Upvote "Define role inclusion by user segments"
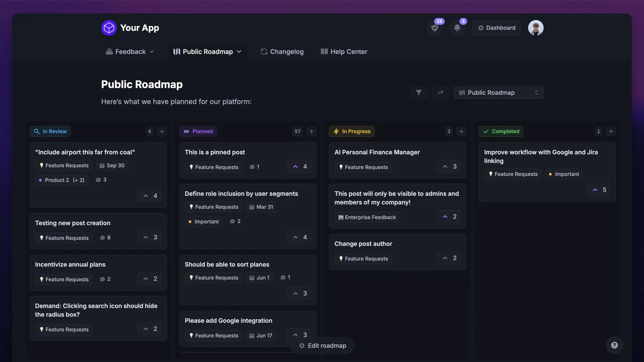The width and height of the screenshot is (644, 362). 299,237
